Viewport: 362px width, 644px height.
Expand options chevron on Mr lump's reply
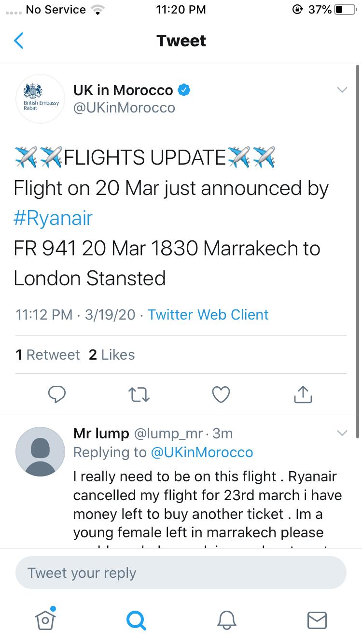point(342,433)
